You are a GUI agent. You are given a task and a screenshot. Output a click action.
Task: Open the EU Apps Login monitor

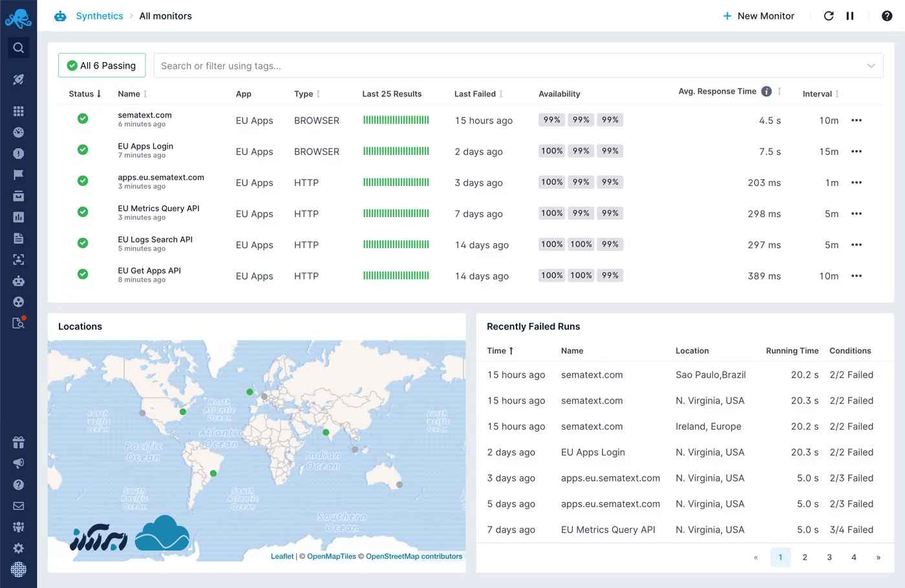pyautogui.click(x=145, y=147)
